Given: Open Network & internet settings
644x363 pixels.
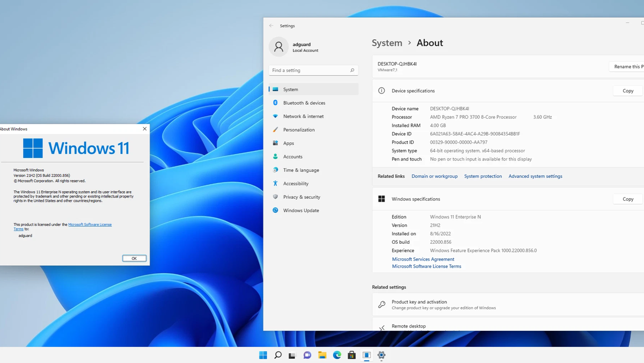Looking at the screenshot, I should (x=313, y=116).
